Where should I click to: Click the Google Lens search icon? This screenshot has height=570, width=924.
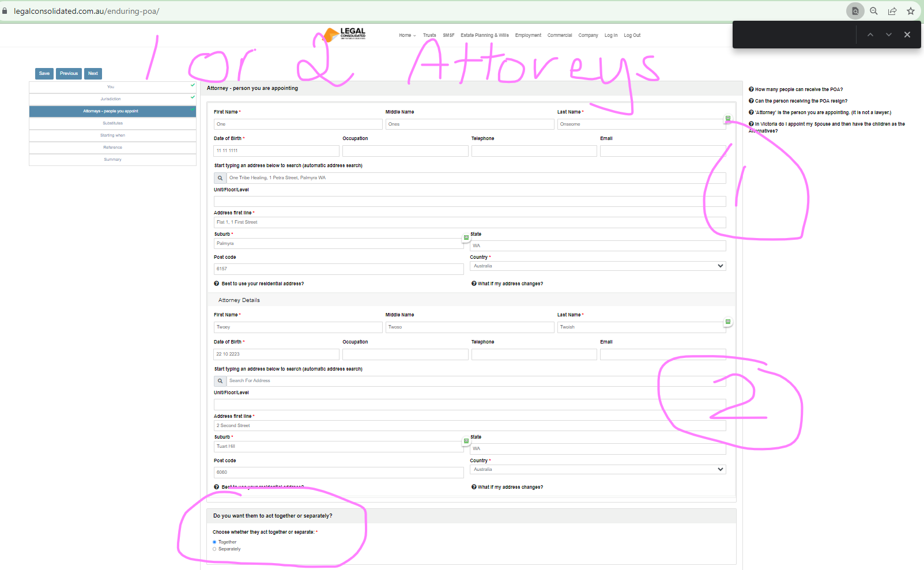(x=855, y=11)
